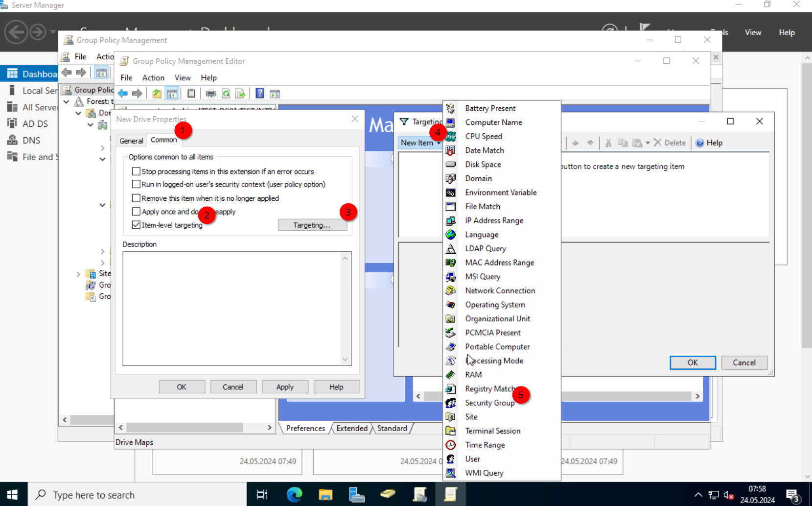Click the scissors cut icon in Targeting Editor
812x506 pixels.
(608, 143)
